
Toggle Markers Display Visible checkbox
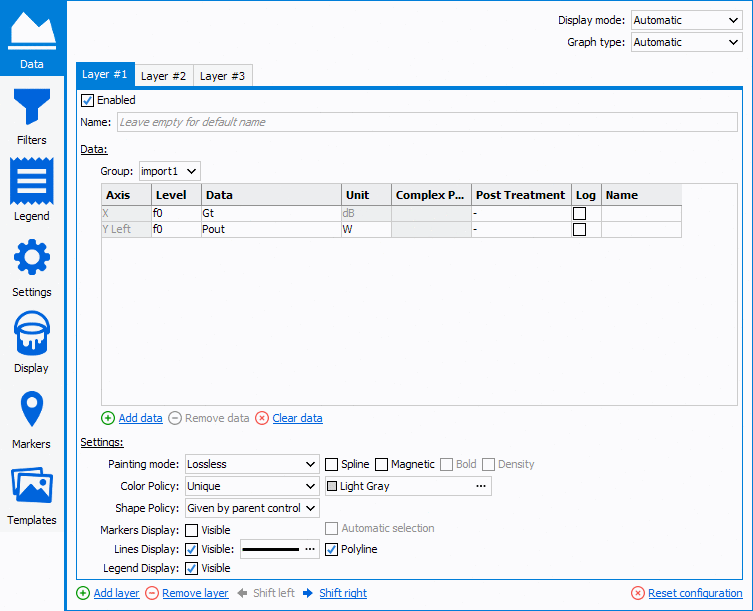tap(192, 530)
